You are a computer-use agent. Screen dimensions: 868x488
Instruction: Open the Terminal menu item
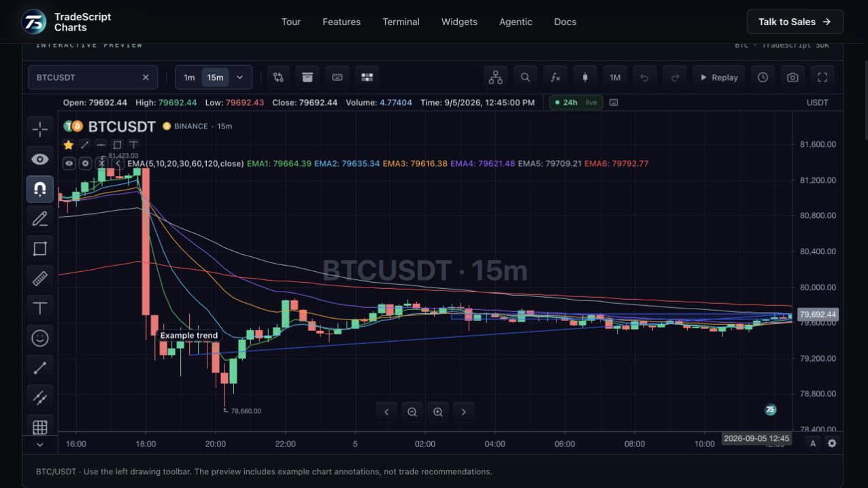[401, 22]
